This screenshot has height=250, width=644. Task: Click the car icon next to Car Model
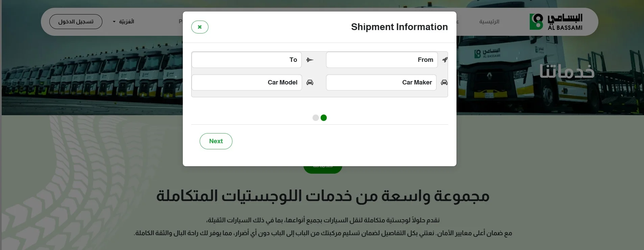310,82
